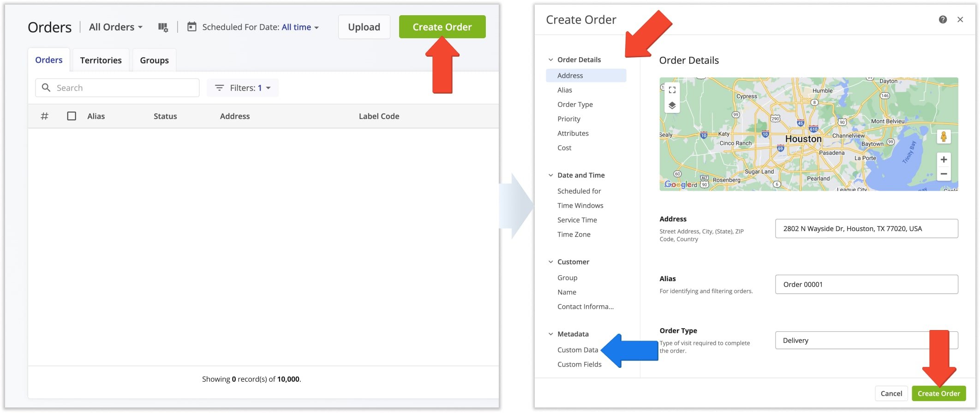Click the Upload button
This screenshot has width=980, height=413.
tap(364, 27)
